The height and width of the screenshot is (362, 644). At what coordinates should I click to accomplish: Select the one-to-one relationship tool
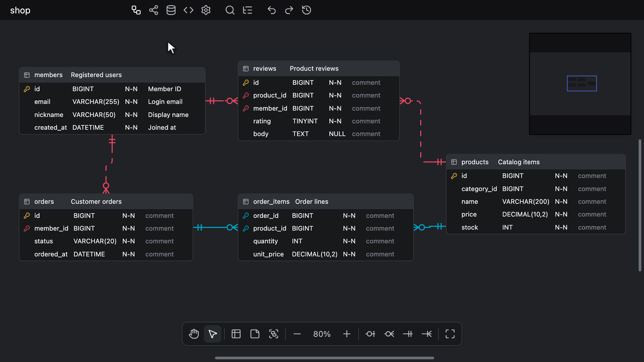click(408, 334)
